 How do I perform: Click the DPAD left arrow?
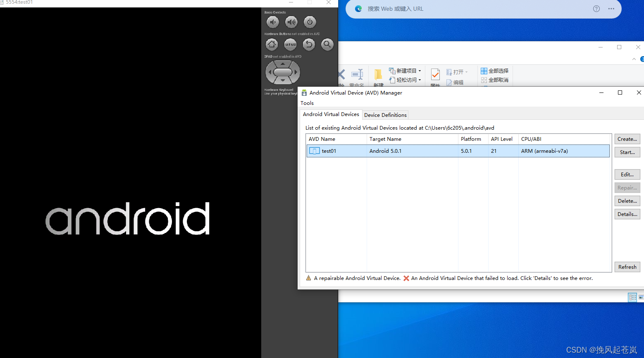point(270,72)
